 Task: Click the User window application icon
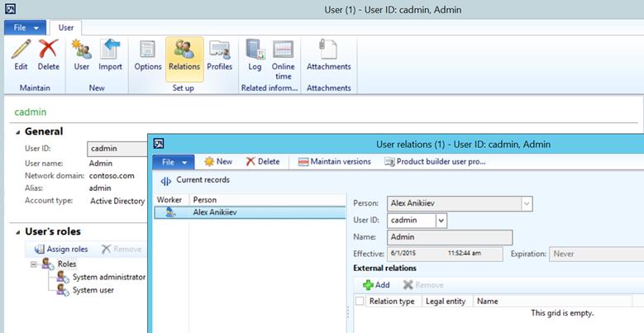(x=10, y=9)
